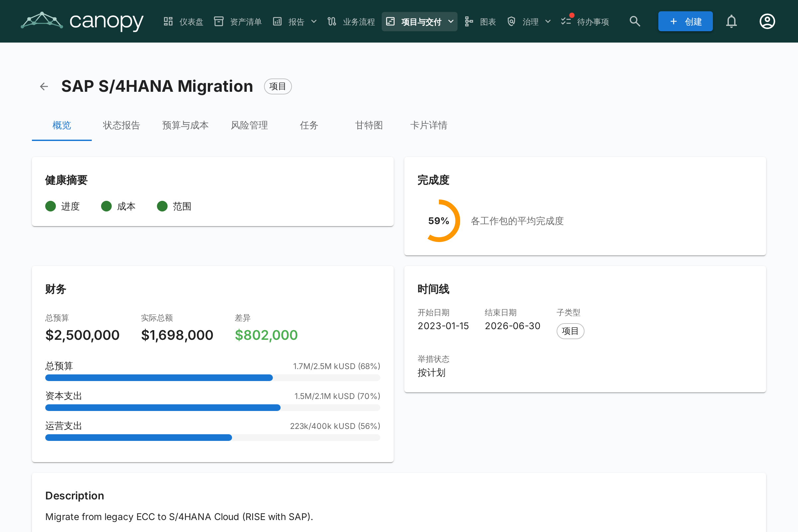Switch to the 状态报告 tab
Screen dimensions: 798x532
(x=121, y=126)
